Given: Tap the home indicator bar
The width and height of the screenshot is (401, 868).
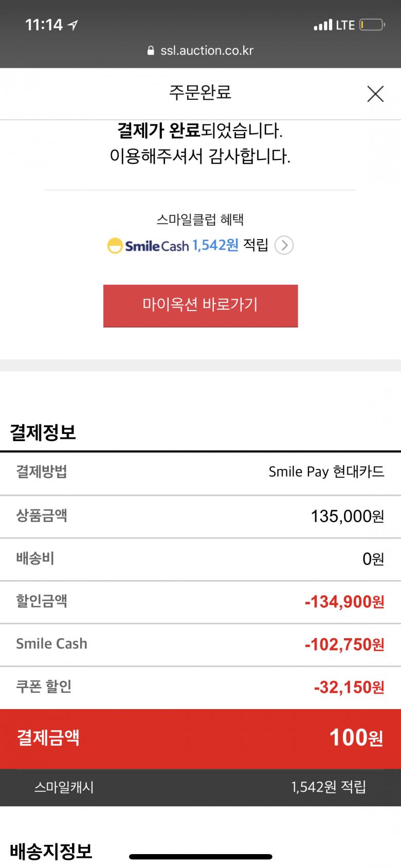Looking at the screenshot, I should [200, 857].
